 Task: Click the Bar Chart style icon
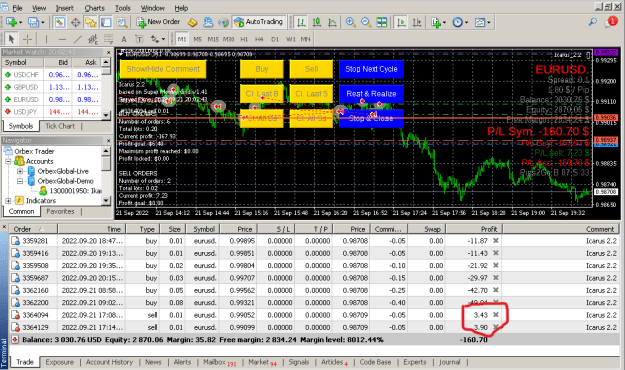coord(301,22)
